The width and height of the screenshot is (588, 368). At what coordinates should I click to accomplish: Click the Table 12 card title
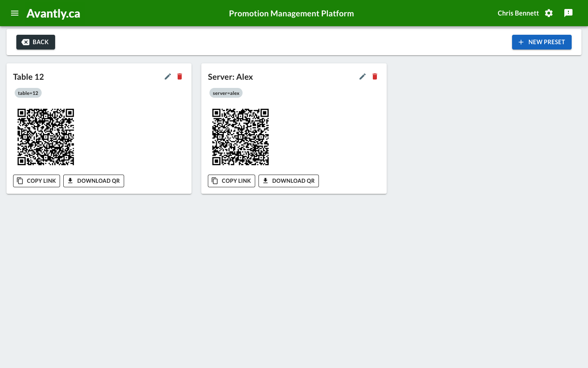click(x=28, y=77)
